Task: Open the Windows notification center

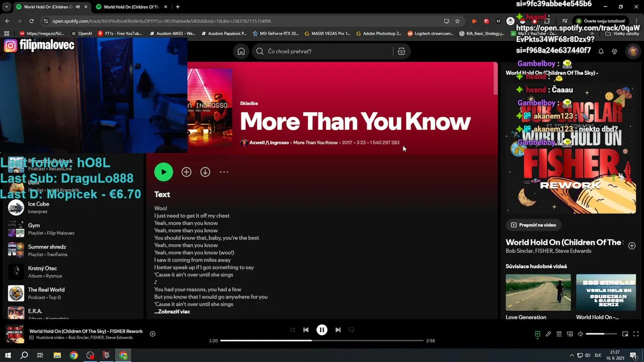Action: coord(633,355)
